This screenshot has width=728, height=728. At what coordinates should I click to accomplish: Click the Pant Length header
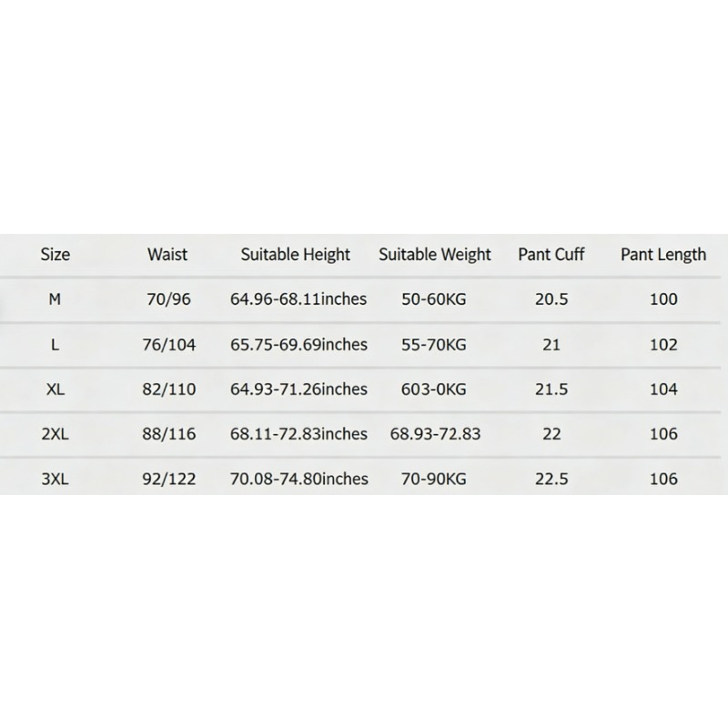[x=663, y=255]
